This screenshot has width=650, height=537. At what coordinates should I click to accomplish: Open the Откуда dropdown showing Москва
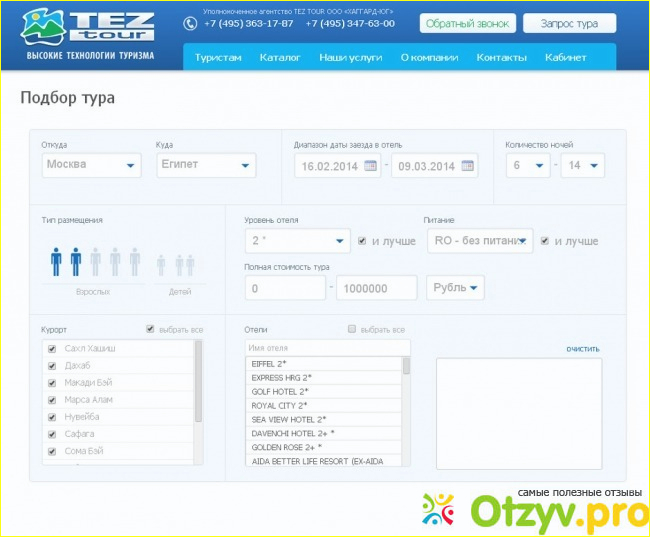[x=92, y=165]
